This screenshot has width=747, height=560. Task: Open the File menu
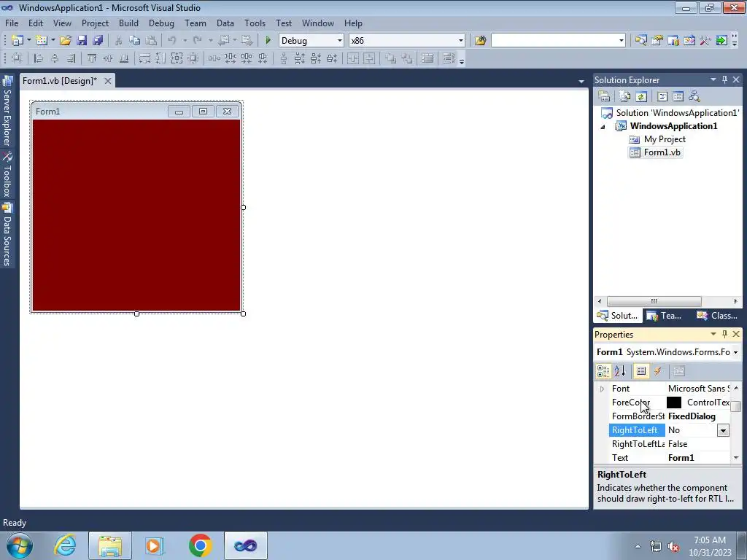[x=12, y=23]
